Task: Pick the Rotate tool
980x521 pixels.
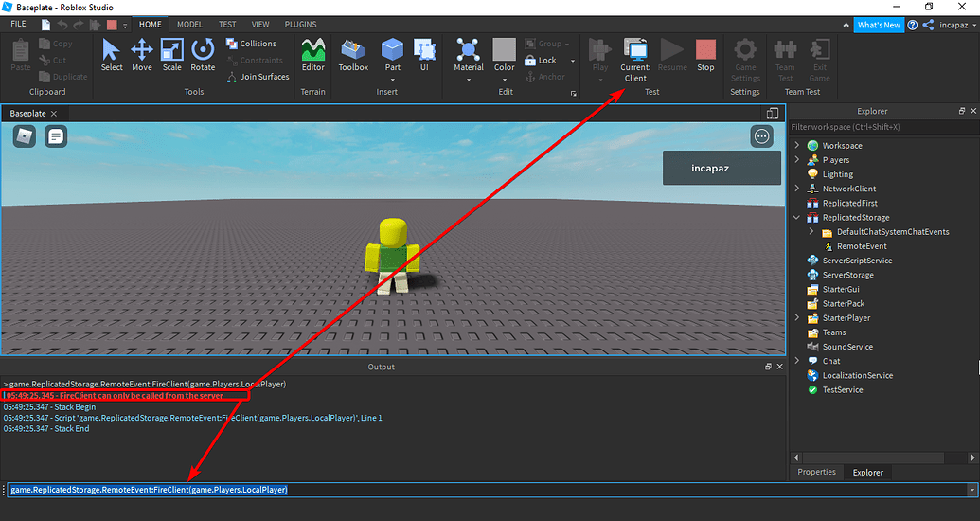Action: click(x=203, y=55)
